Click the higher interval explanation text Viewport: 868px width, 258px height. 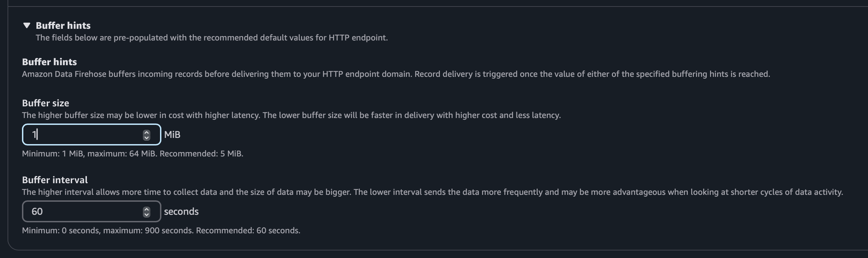click(433, 192)
